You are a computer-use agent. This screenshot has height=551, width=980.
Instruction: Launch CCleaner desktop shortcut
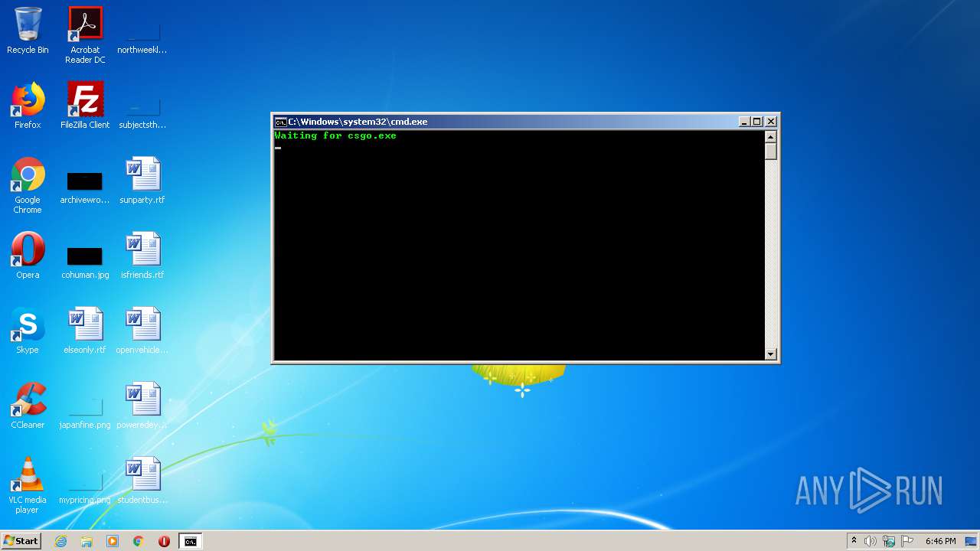click(x=28, y=406)
